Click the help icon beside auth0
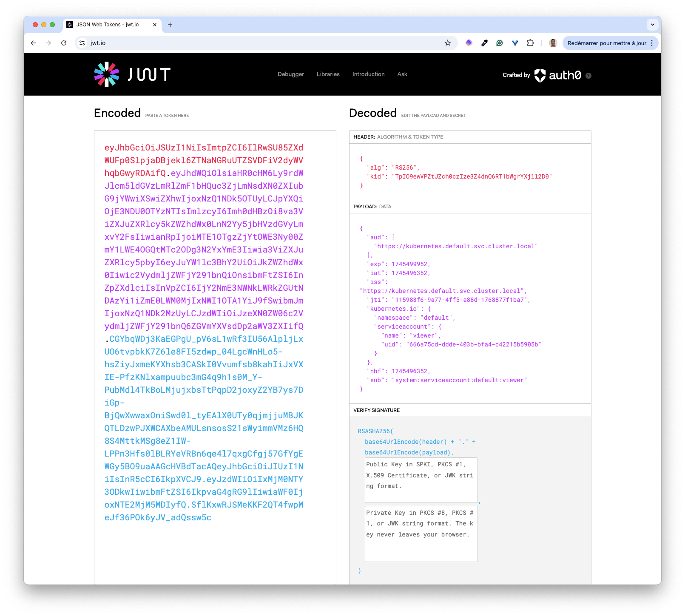The height and width of the screenshot is (616, 685). (x=588, y=76)
